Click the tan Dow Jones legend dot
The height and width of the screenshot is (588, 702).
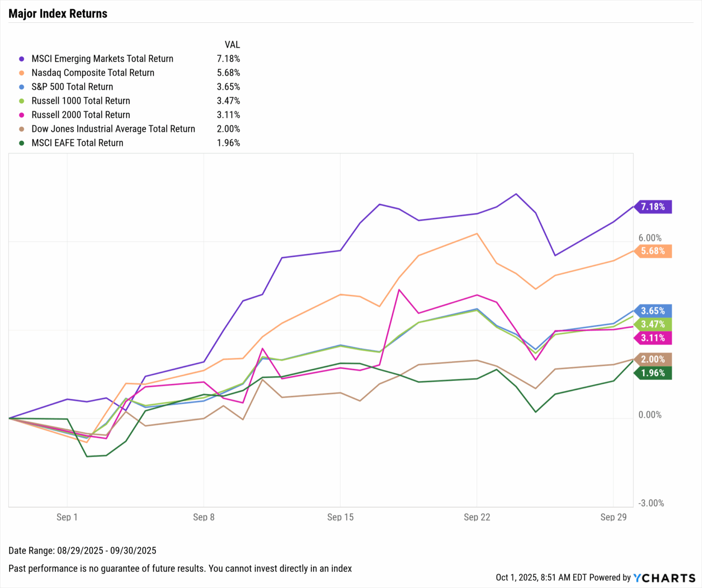[x=21, y=129]
